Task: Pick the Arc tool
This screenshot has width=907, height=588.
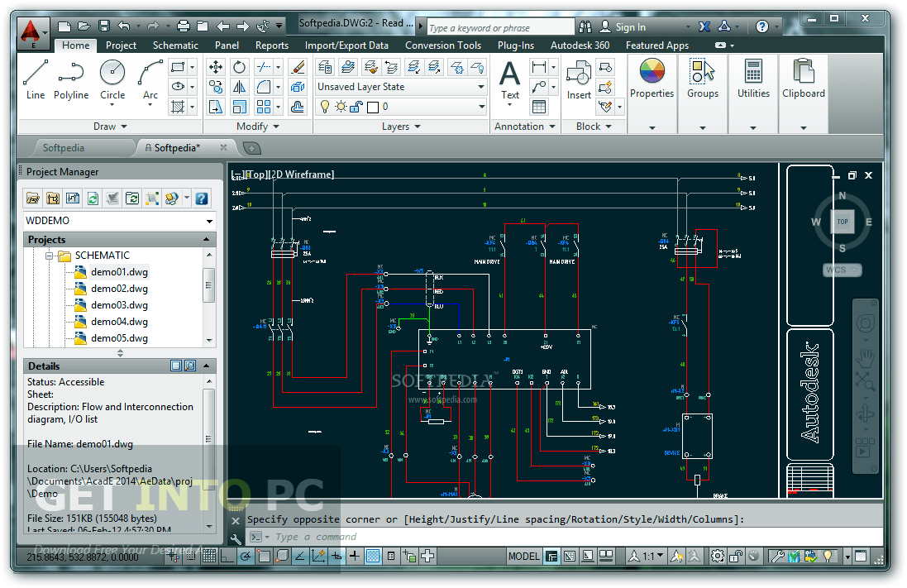Action: pyautogui.click(x=150, y=80)
